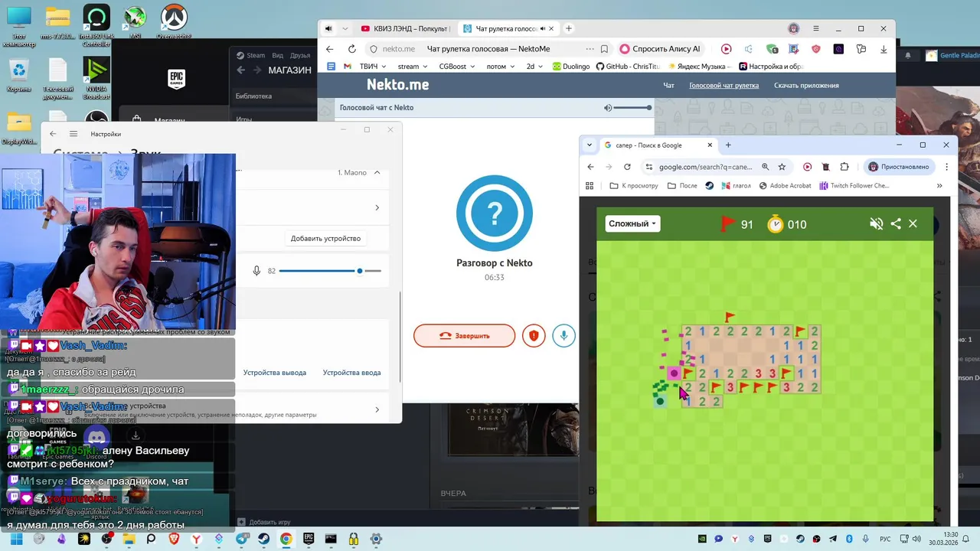Image resolution: width=980 pixels, height=551 pixels.
Task: Open the ТВИЧ bookmarks dropdown
Action: click(x=372, y=67)
